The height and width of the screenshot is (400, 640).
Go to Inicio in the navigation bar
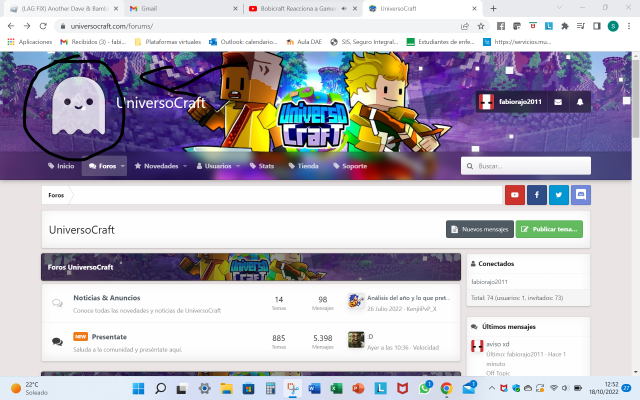pos(61,166)
